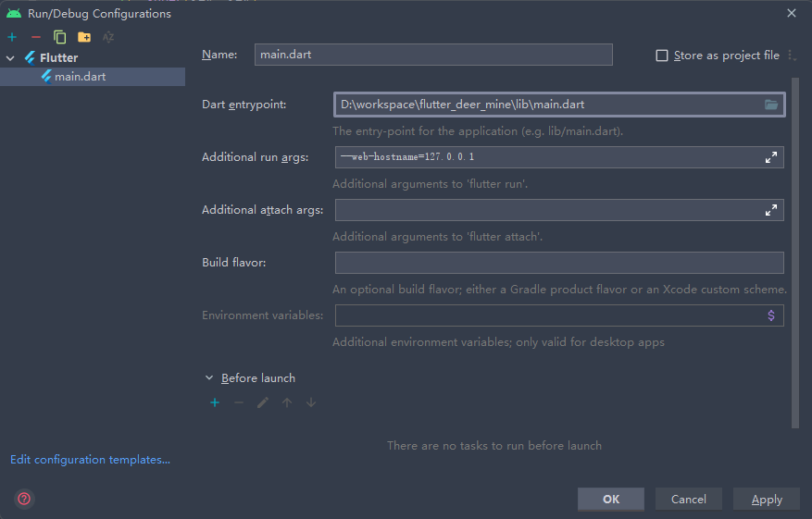Open the help icon

click(24, 499)
